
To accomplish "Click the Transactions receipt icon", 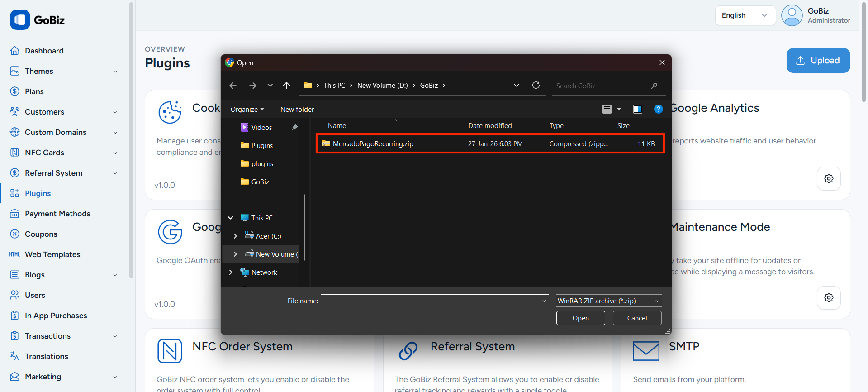I will [x=15, y=336].
